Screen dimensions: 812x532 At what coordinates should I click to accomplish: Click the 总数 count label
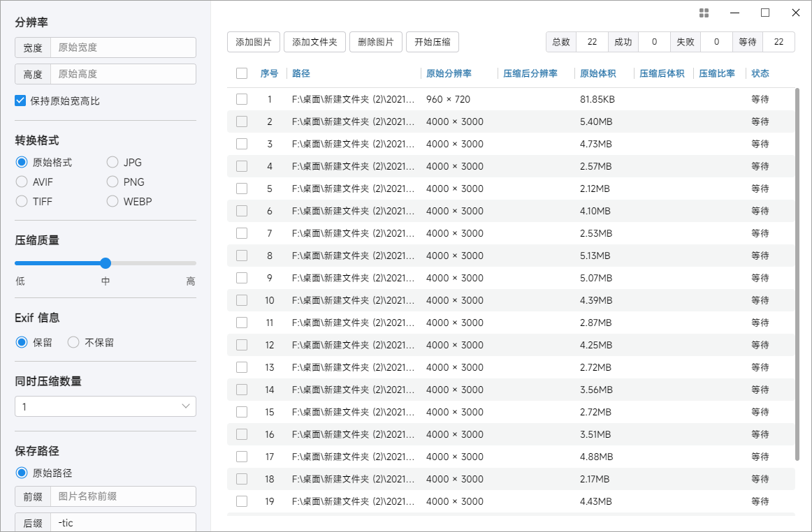(x=561, y=42)
